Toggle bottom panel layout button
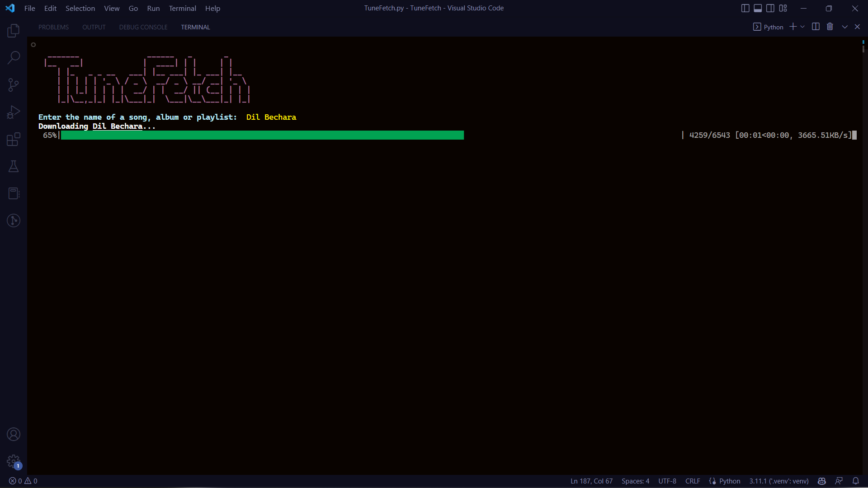Viewport: 868px width, 488px height. [x=758, y=8]
